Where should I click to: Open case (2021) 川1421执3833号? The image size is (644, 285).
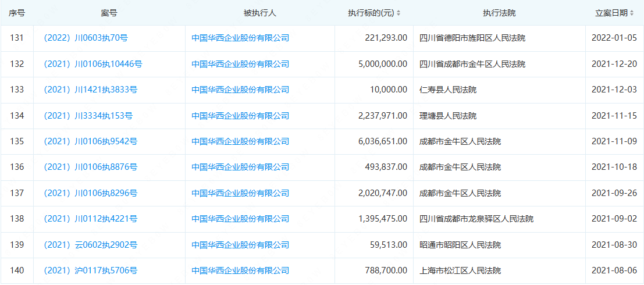tap(90, 90)
